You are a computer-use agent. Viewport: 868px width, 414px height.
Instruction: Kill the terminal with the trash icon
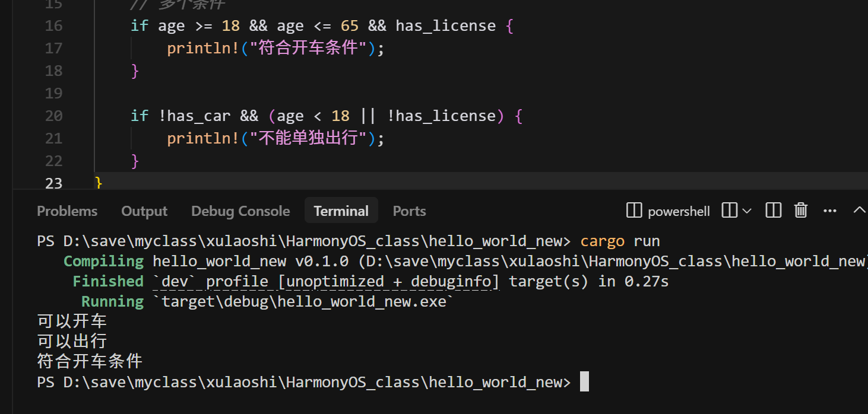[801, 211]
